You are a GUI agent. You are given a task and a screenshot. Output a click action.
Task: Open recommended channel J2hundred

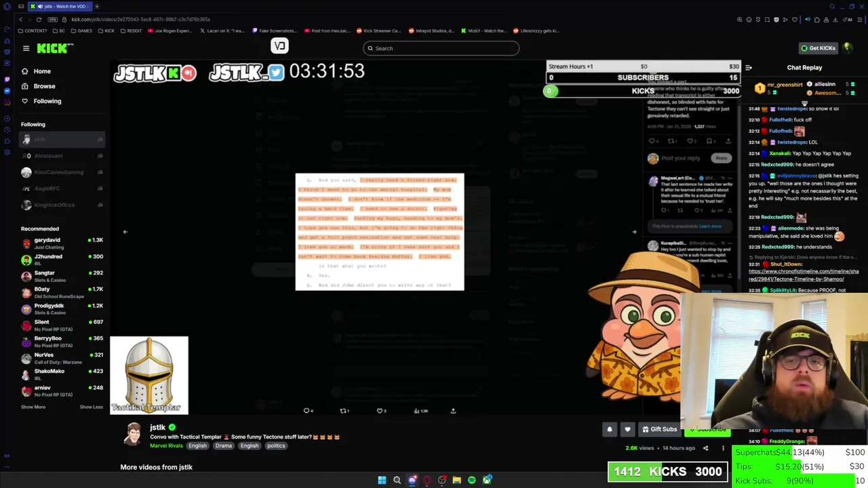pyautogui.click(x=62, y=260)
